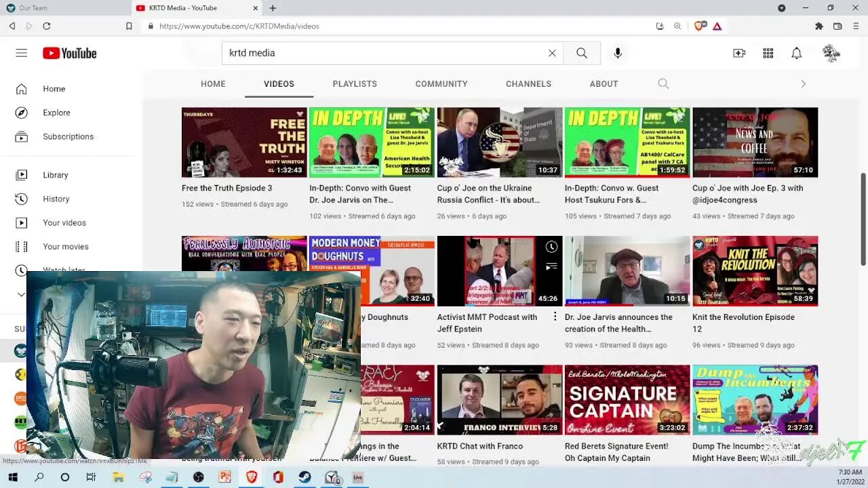Viewport: 868px width, 488px height.
Task: Open Brave Rewards triangle icon
Action: [x=717, y=26]
